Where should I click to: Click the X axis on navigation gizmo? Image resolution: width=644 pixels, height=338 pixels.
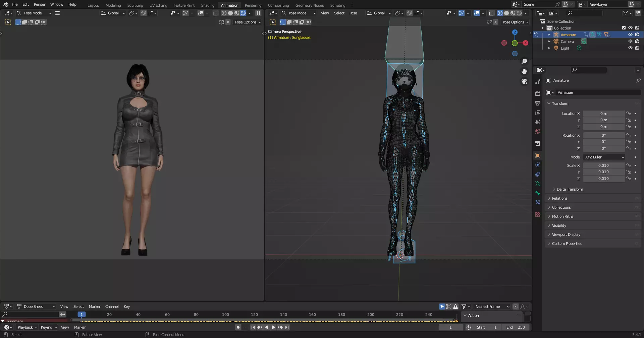point(526,43)
